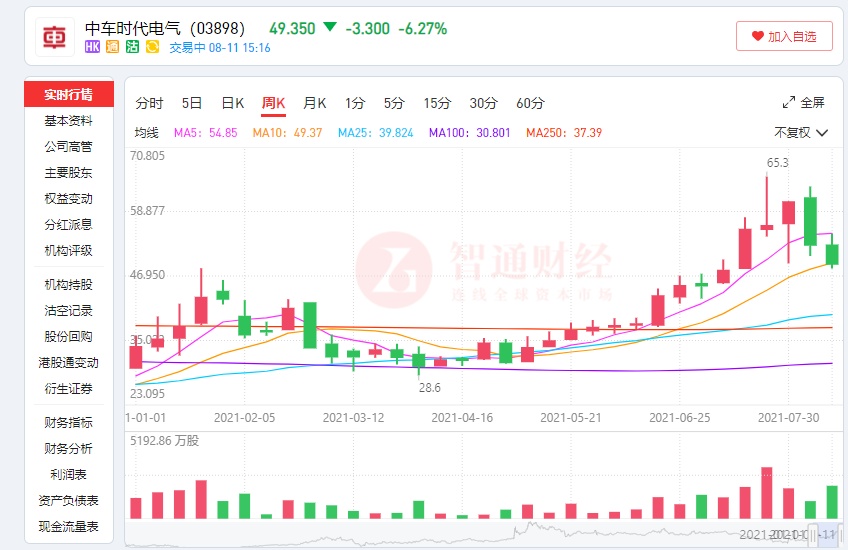848x550 pixels.
Task: Click the 2021-06-25 date axis label
Action: pyautogui.click(x=679, y=418)
